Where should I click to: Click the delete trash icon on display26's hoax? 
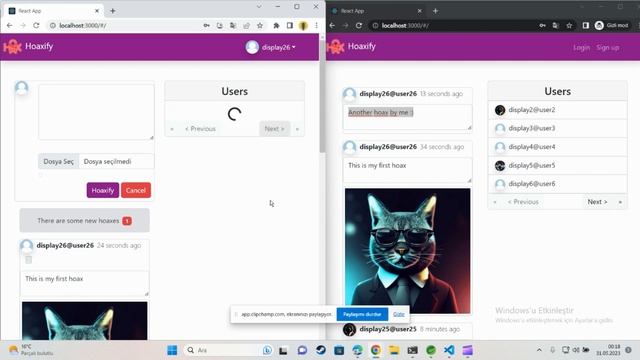click(x=29, y=260)
